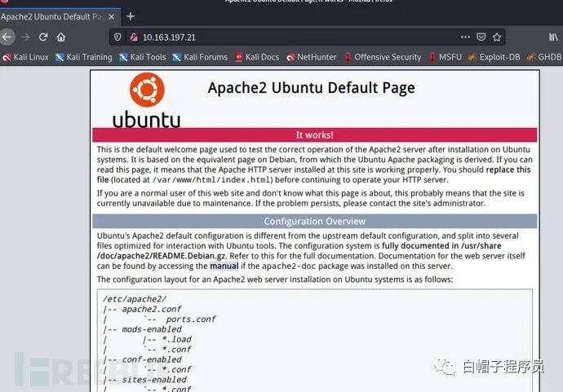Open a new tab with plus button

point(131,16)
